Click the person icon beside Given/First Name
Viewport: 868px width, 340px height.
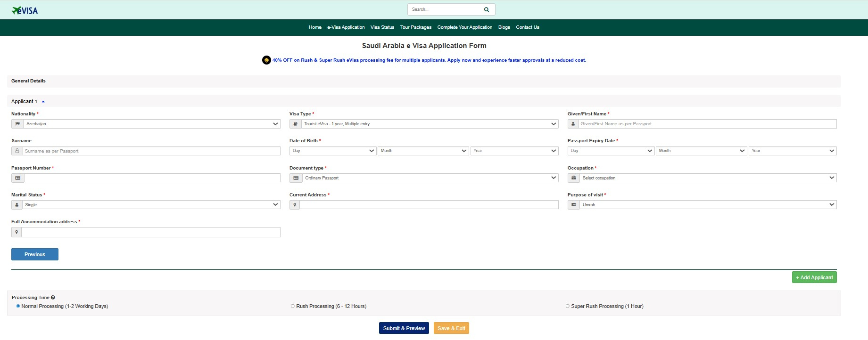(573, 124)
